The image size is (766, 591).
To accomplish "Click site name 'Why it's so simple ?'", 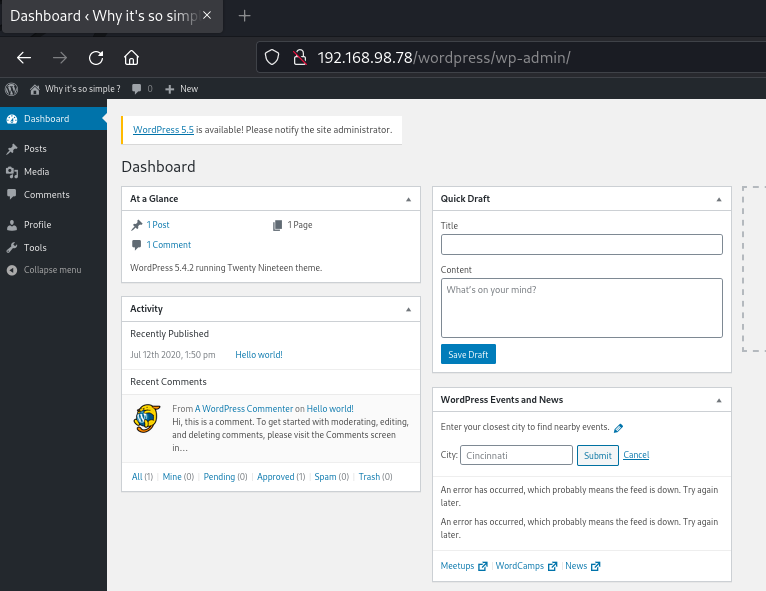I will pyautogui.click(x=83, y=89).
